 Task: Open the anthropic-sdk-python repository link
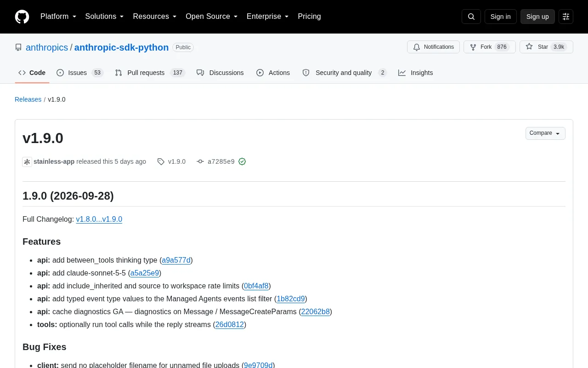click(121, 47)
